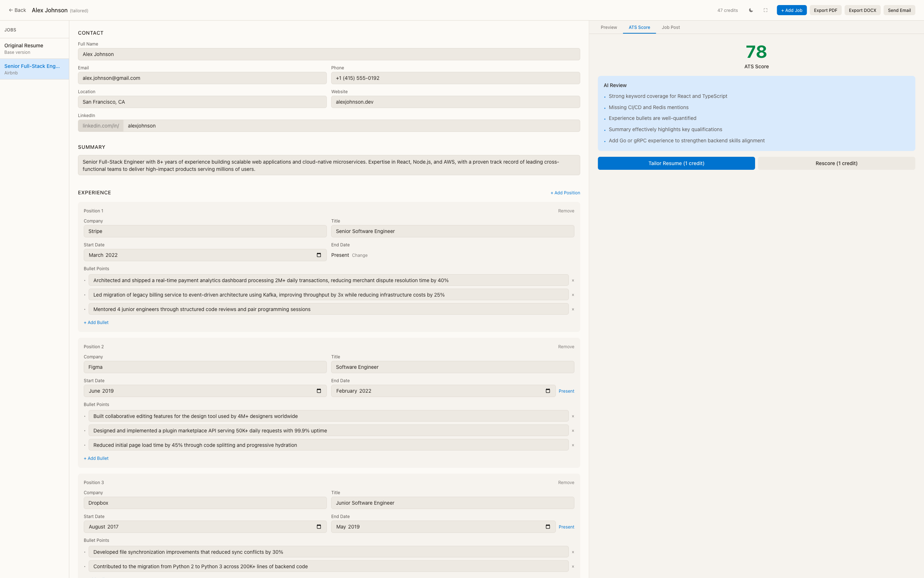Export the resume as DOCX

(862, 10)
